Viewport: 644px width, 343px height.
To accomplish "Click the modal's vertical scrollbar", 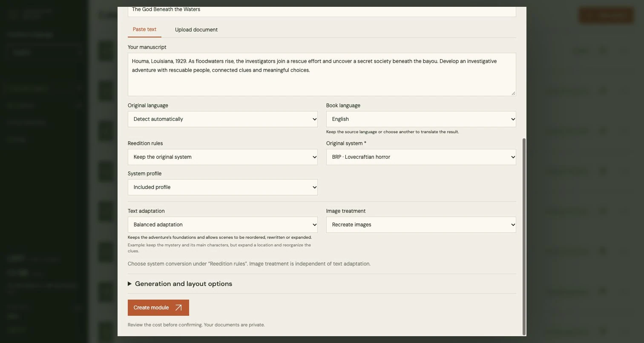I will pos(524,236).
